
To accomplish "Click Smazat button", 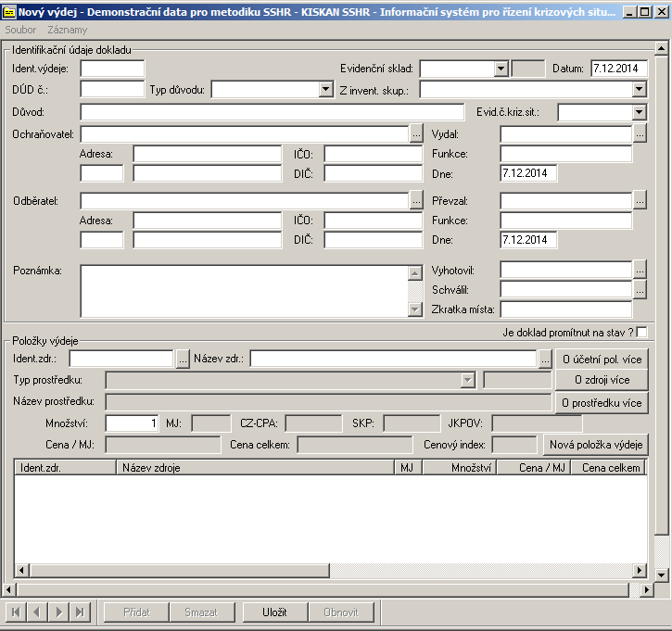I will pyautogui.click(x=201, y=612).
